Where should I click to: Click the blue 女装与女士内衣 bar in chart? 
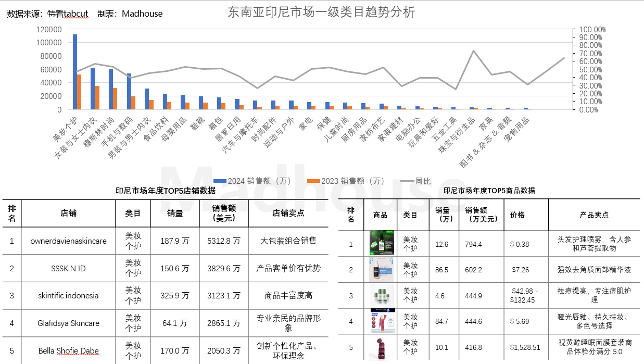pos(93,89)
